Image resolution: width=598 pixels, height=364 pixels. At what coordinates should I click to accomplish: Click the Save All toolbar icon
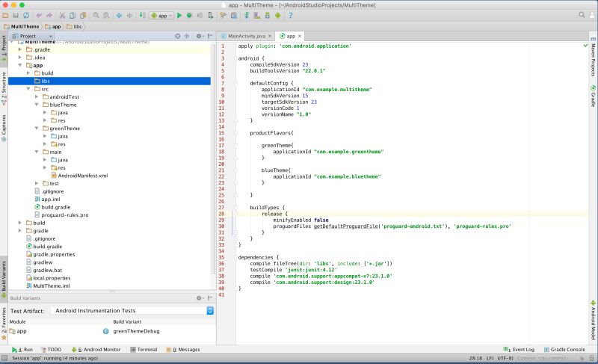[x=16, y=15]
